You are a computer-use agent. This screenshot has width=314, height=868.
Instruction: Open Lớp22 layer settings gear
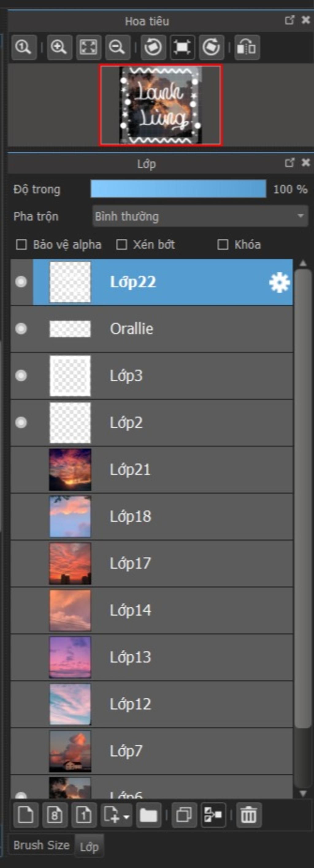(x=279, y=282)
